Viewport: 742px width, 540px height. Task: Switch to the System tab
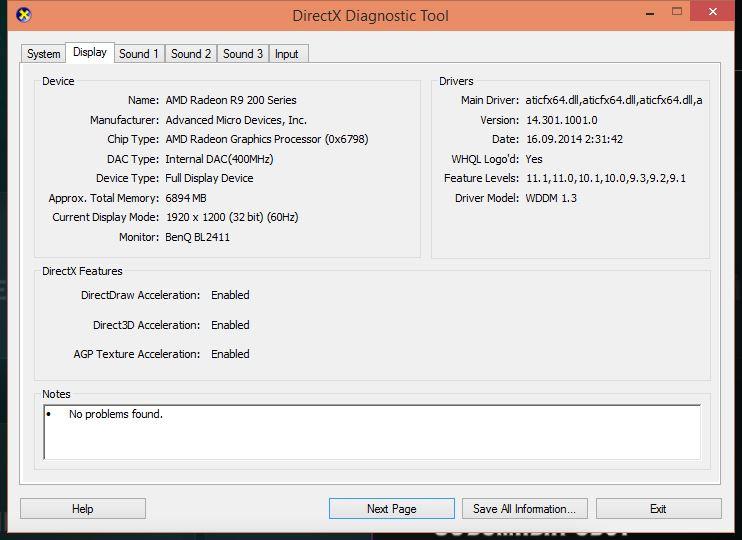point(44,54)
